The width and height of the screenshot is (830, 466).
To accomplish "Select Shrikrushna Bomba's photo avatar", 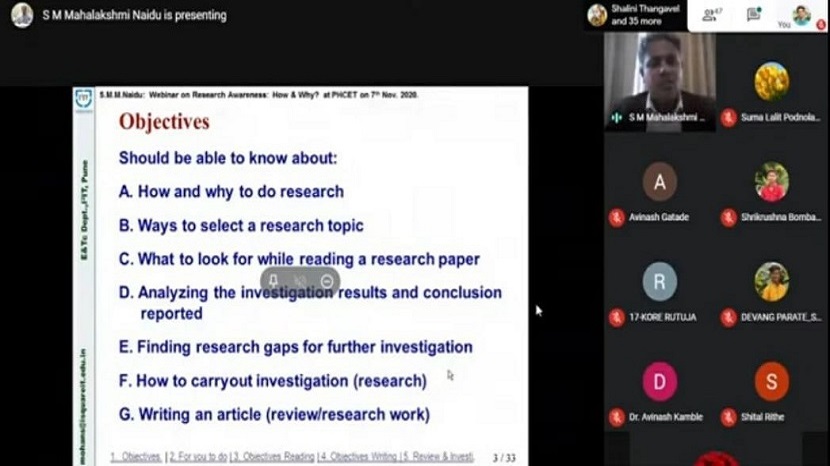I will coord(772,182).
